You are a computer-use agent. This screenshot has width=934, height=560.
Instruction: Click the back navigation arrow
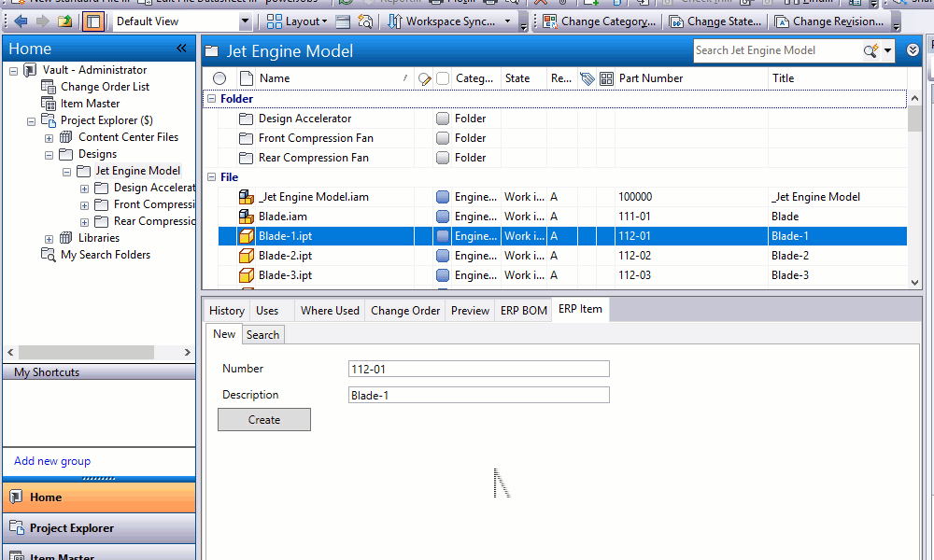click(21, 21)
